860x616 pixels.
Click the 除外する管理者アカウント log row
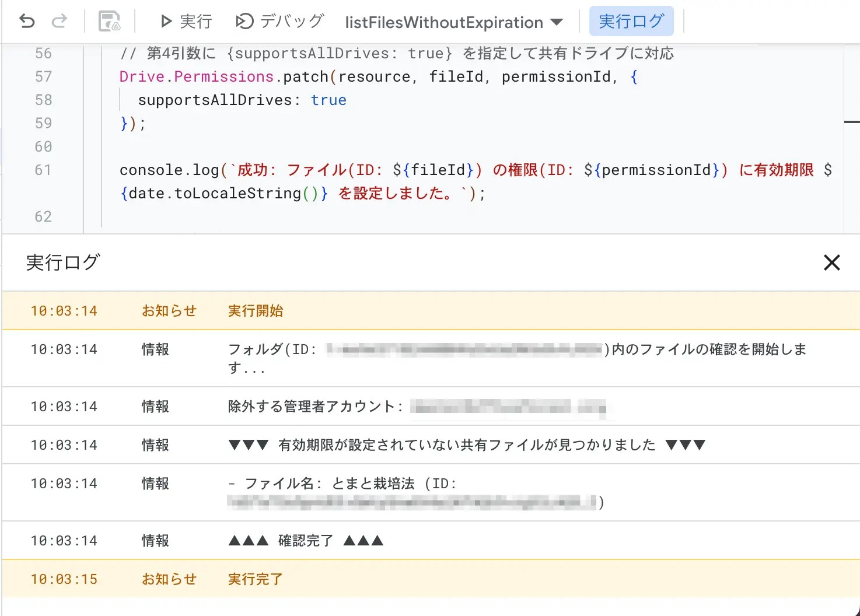point(315,407)
